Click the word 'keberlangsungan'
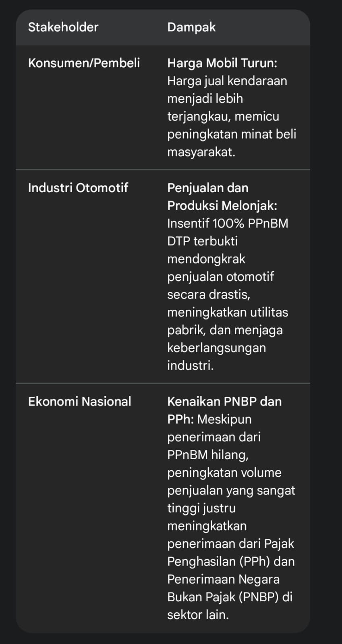Viewport: 342px width, 644px height. click(x=216, y=347)
